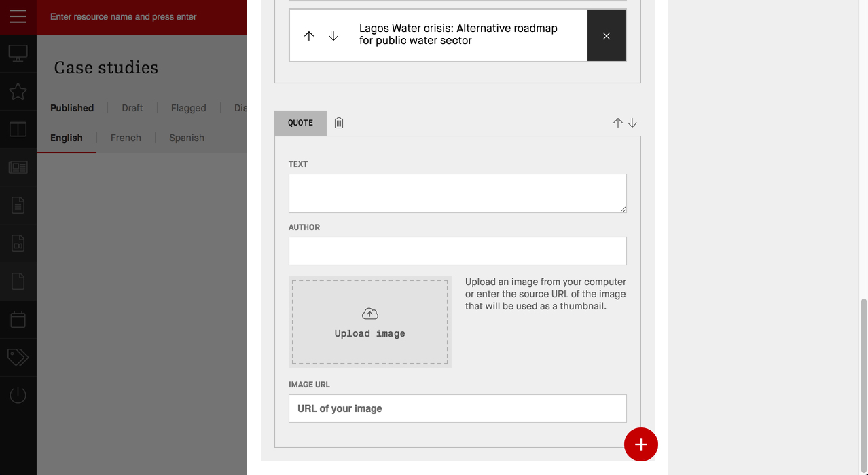Switch to the Flagged tab
Screen dimensions: 868x475
(x=189, y=108)
